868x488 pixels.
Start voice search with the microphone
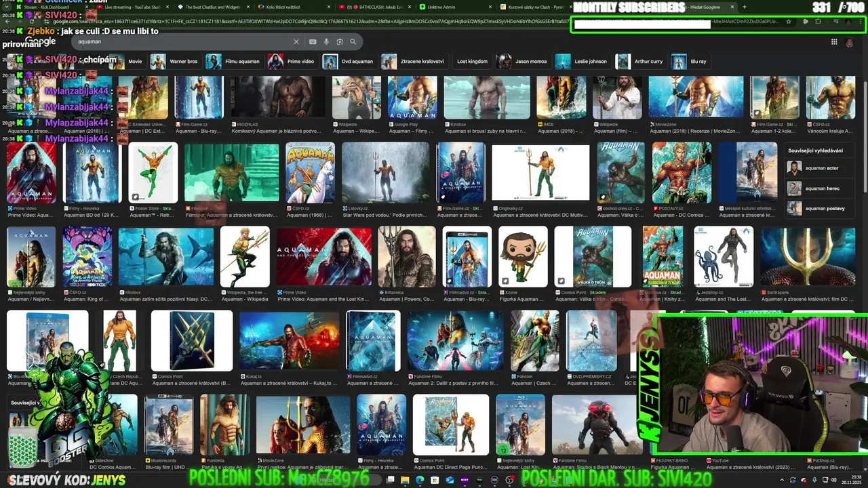(x=326, y=41)
